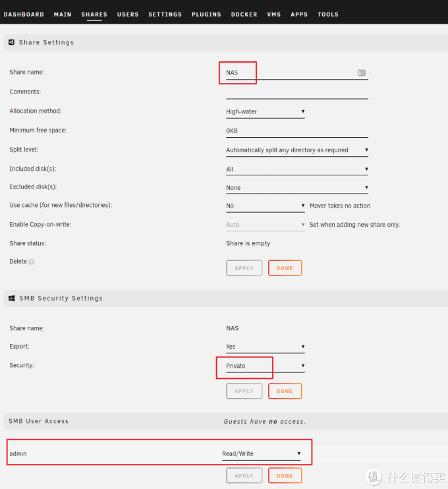Open the Apps tab
This screenshot has width=448, height=489.
(x=299, y=14)
